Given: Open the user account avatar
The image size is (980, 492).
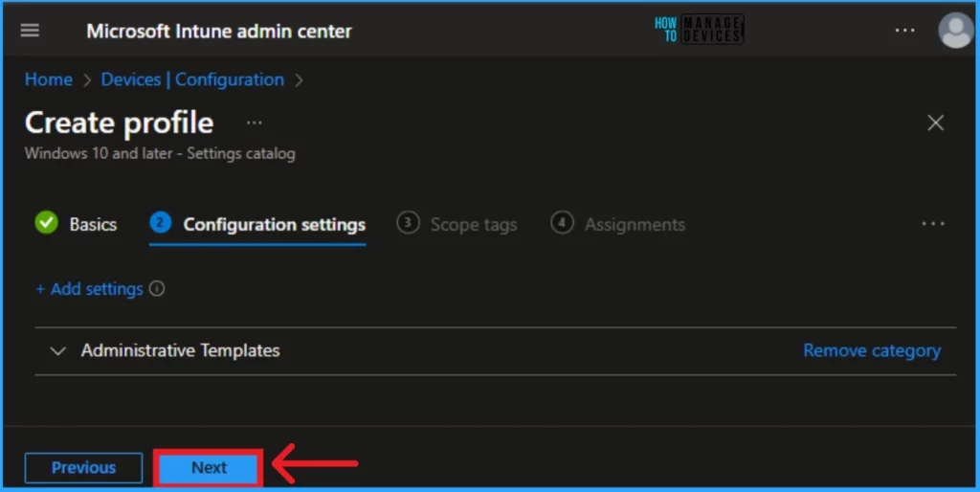Looking at the screenshot, I should [956, 30].
